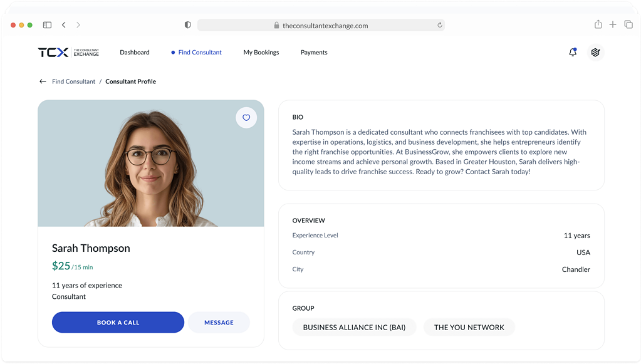The height and width of the screenshot is (364, 641).
Task: Click the lock icon in the address bar
Action: click(277, 25)
